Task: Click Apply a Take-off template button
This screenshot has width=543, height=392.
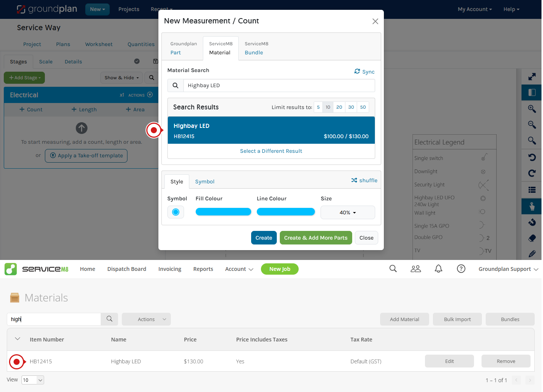Action: 86,155
